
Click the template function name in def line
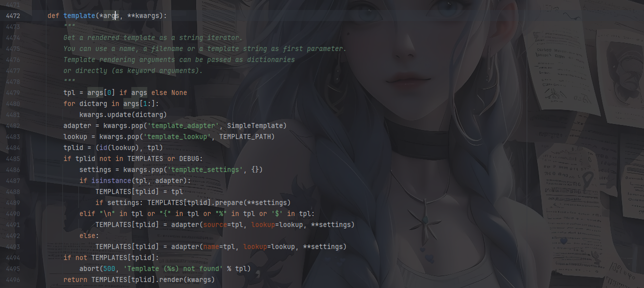point(79,16)
